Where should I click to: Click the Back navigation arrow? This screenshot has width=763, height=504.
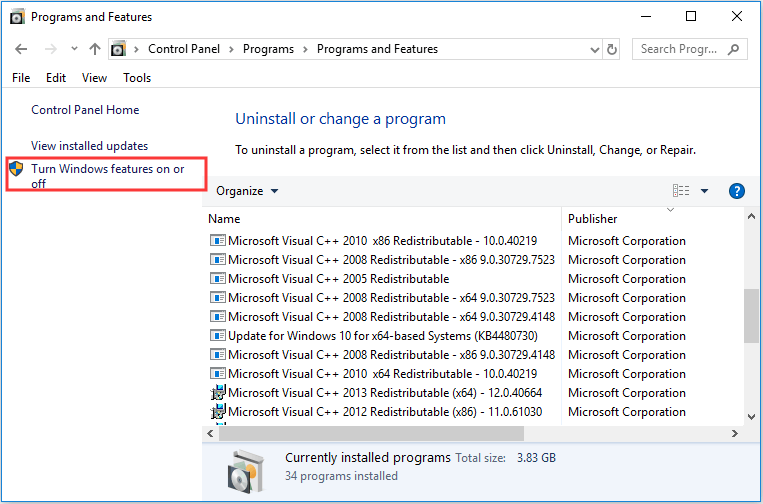point(21,49)
